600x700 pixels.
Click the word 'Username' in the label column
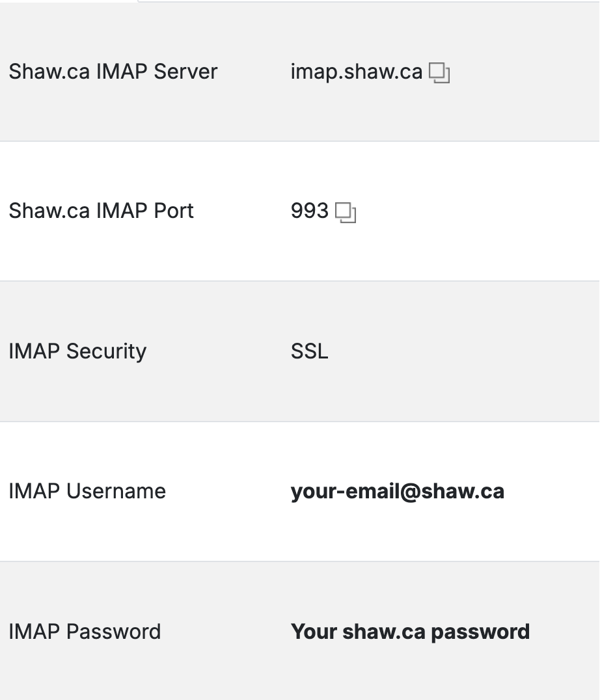pyautogui.click(x=116, y=491)
